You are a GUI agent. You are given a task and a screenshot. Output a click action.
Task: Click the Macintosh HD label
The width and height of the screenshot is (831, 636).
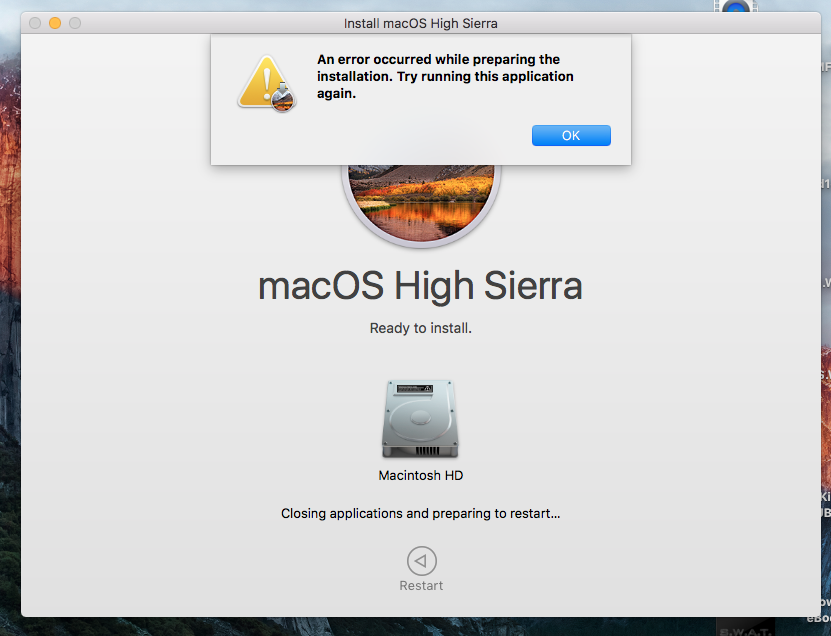421,475
